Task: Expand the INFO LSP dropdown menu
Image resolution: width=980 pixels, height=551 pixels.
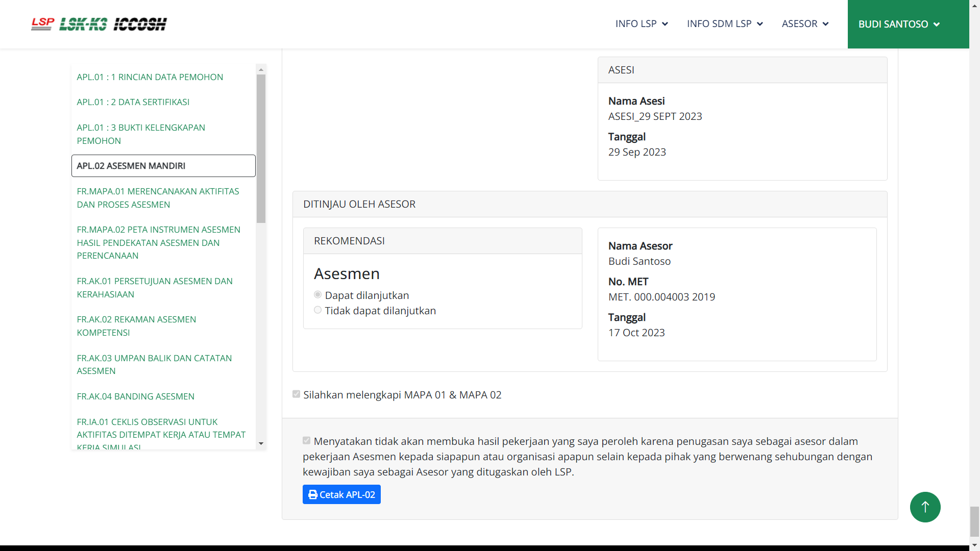Action: click(x=641, y=24)
